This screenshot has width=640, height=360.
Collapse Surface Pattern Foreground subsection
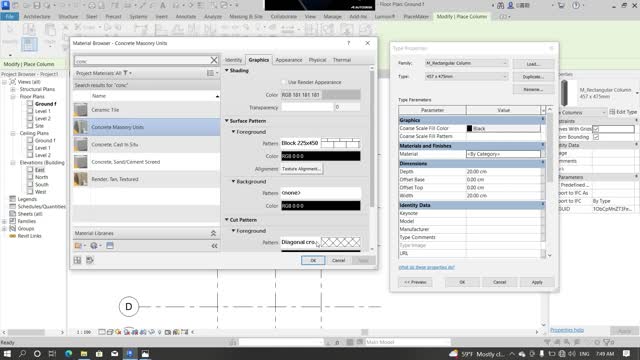click(x=233, y=132)
